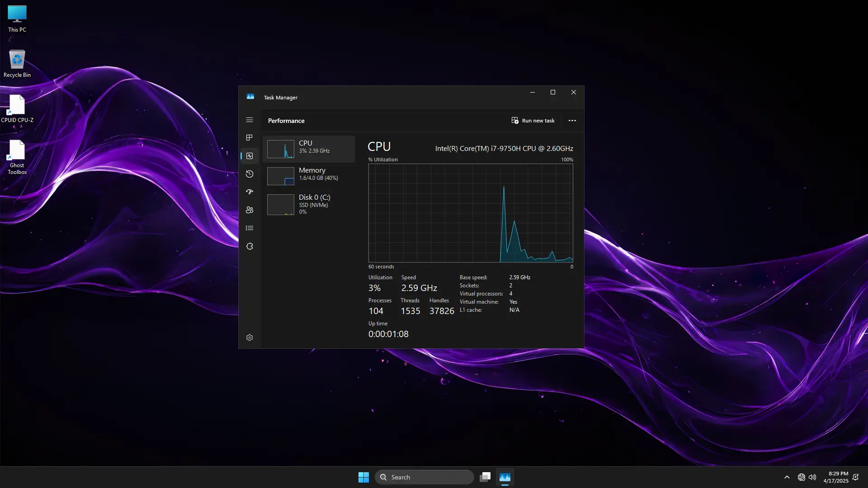Screen dimensions: 868x488
Task: Click the Run new task button
Action: pyautogui.click(x=533, y=121)
